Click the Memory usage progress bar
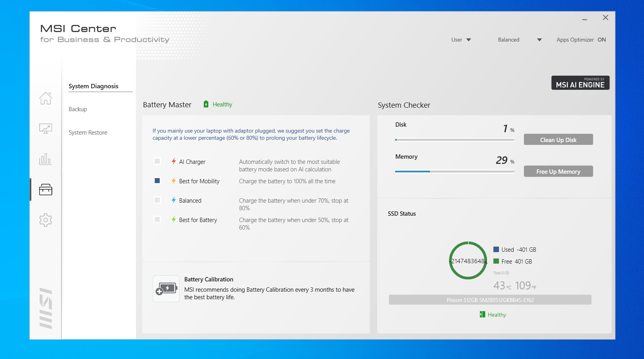The image size is (644, 359). tap(455, 171)
